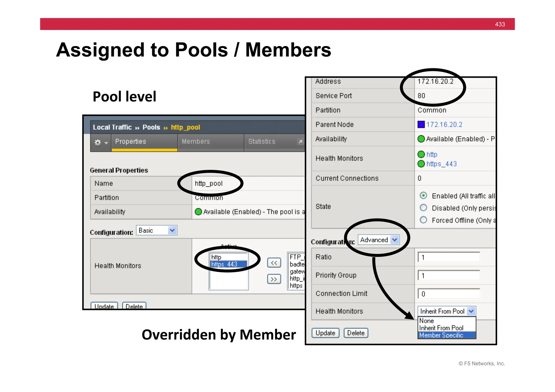Click green status icon beside http monitor
The width and height of the screenshot is (555, 392).
[x=421, y=154]
